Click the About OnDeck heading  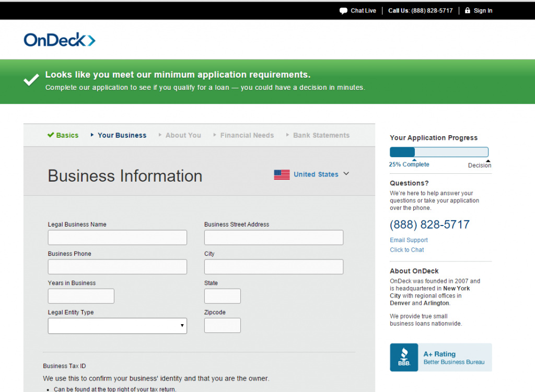[x=414, y=271]
